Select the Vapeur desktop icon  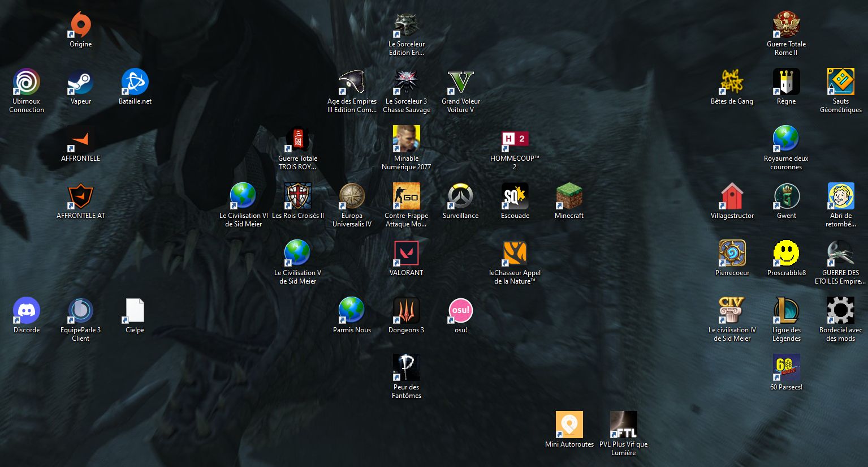(x=81, y=82)
